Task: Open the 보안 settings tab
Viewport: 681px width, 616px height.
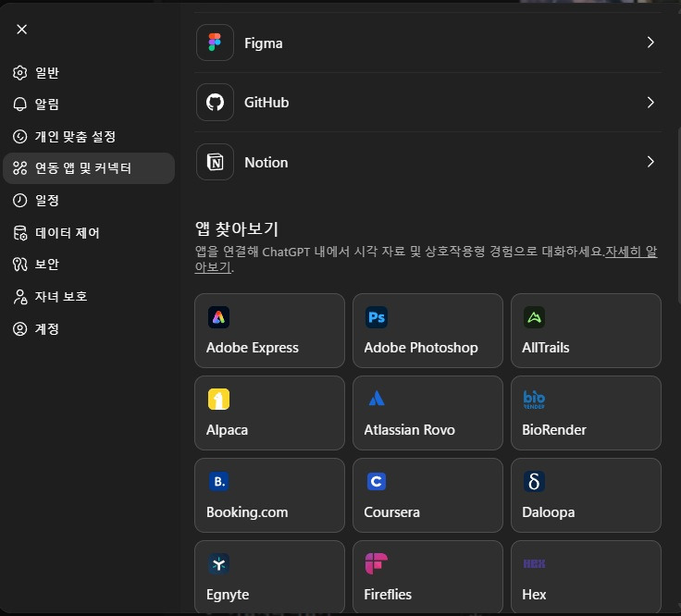Action: point(89,265)
